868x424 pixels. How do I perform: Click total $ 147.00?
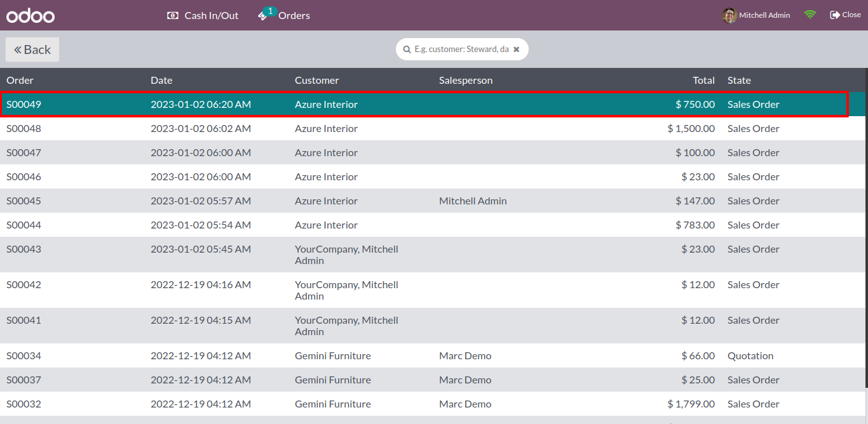coord(695,201)
